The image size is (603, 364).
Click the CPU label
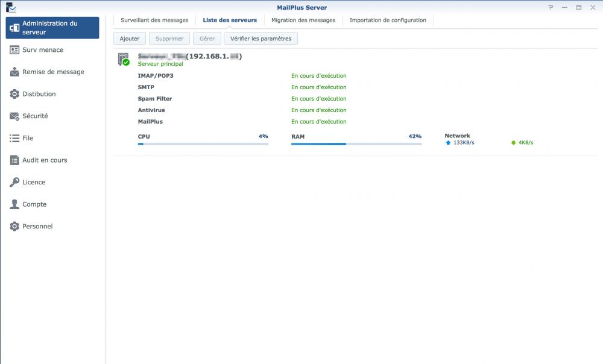(x=144, y=136)
